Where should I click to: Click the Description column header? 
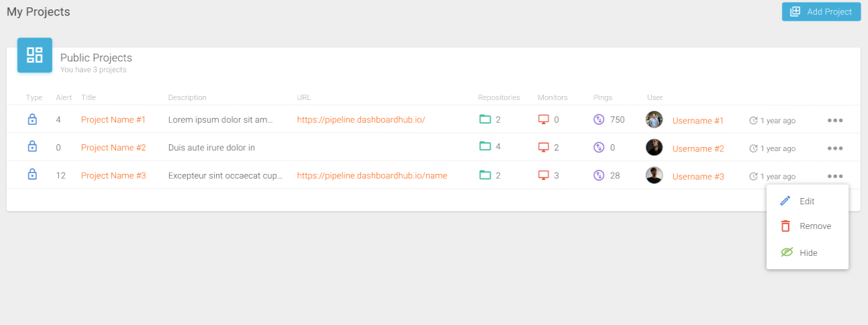coord(187,97)
